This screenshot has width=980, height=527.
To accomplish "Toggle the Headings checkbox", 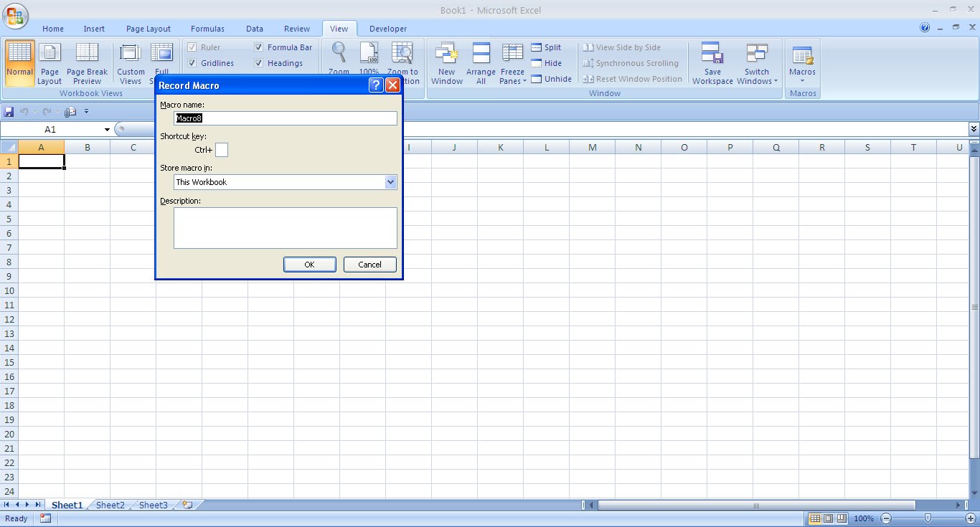I will coord(259,63).
